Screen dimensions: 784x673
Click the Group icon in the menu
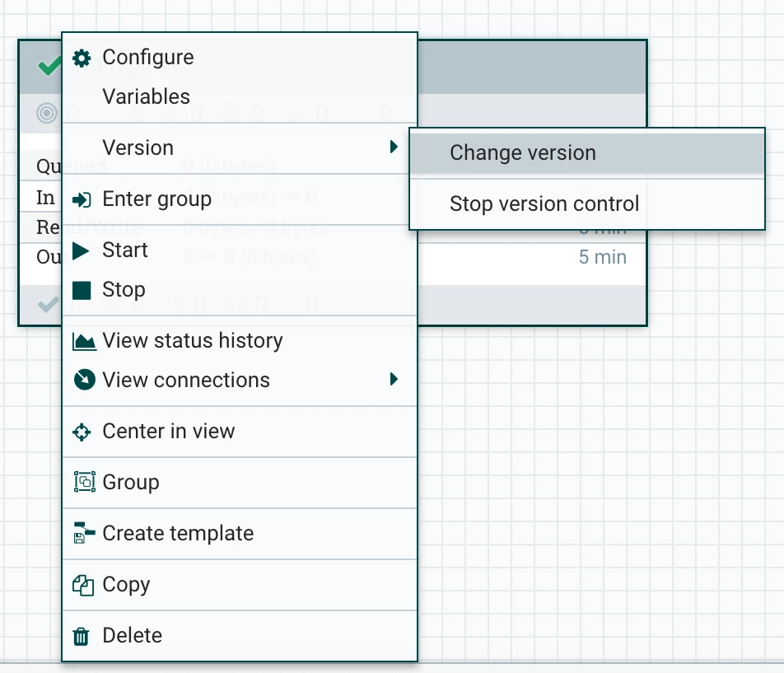[x=85, y=482]
